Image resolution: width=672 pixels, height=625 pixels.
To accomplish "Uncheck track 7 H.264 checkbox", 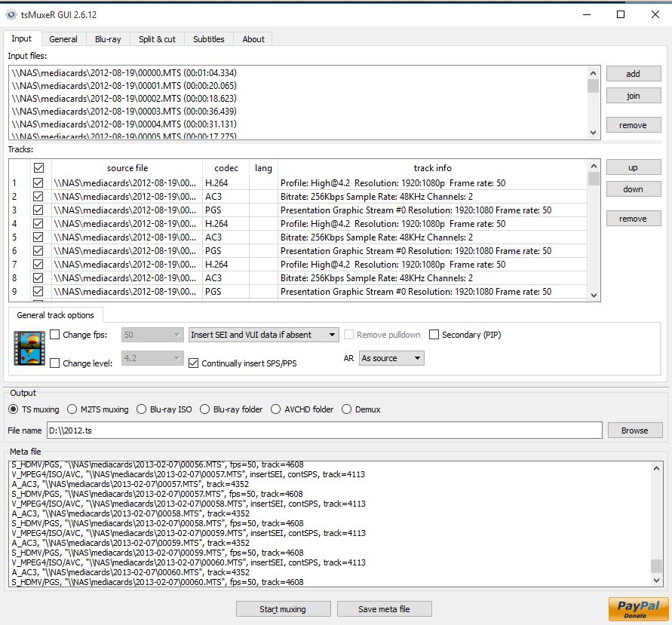I will tap(38, 265).
